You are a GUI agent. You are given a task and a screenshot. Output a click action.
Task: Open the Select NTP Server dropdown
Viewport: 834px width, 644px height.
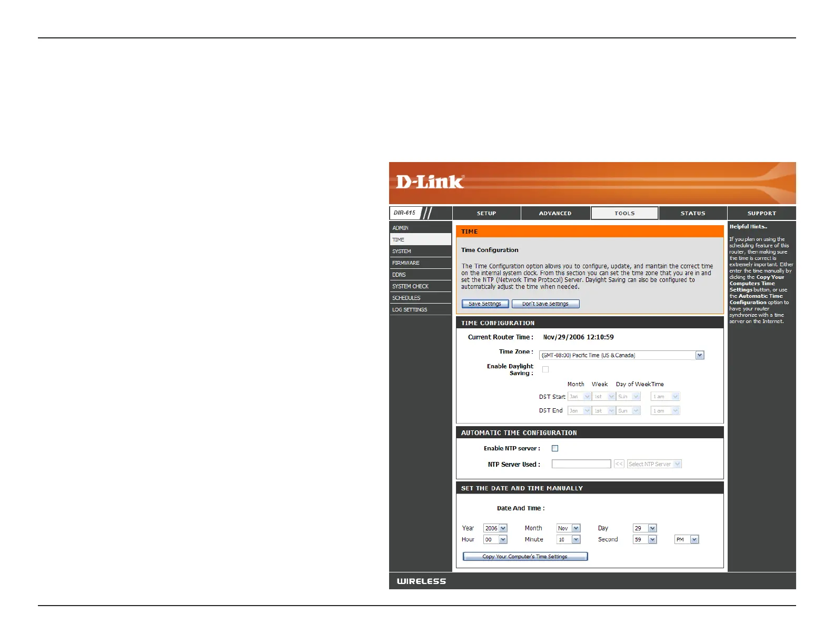click(x=654, y=464)
